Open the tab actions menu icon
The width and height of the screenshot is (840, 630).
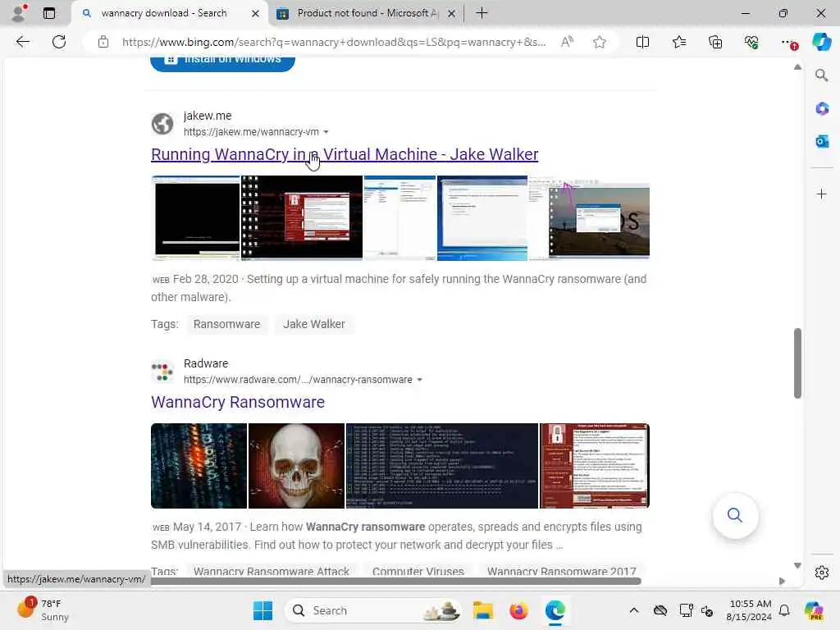48,13
